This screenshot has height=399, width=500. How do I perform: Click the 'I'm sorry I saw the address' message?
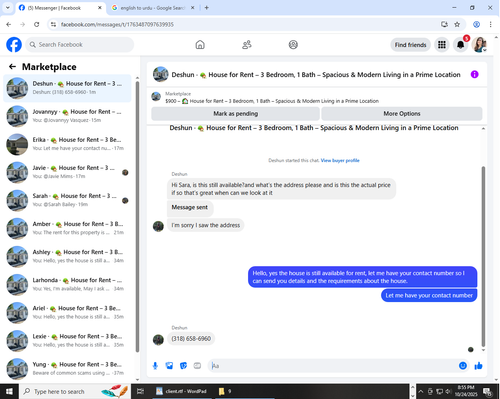tap(206, 225)
